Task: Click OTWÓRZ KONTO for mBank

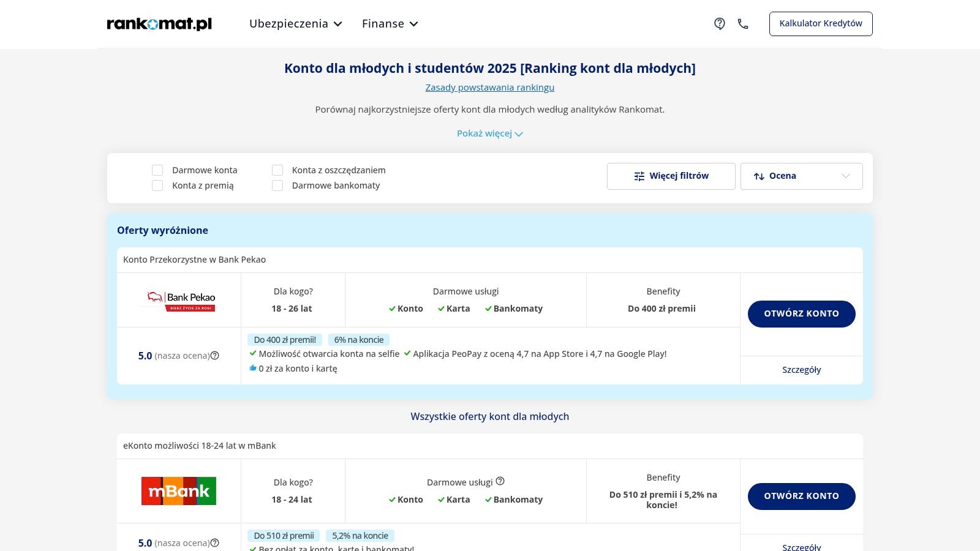Action: point(802,496)
